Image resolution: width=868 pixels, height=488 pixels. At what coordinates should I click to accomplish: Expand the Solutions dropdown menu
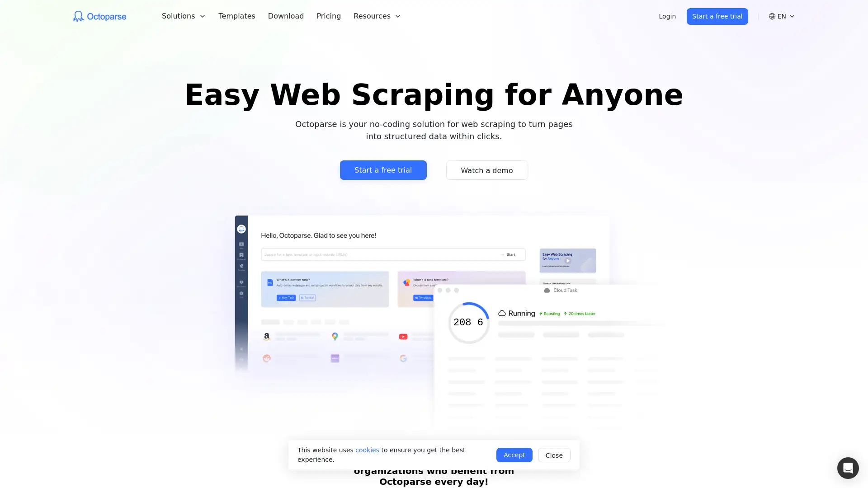click(x=183, y=16)
